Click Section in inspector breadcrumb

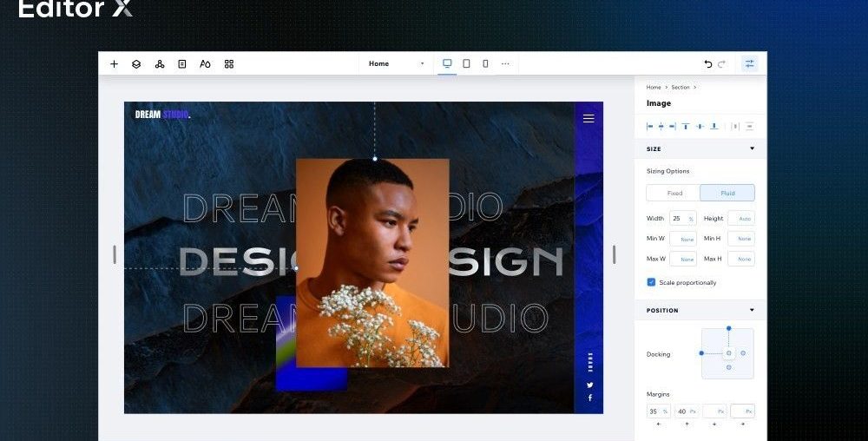[x=681, y=88]
